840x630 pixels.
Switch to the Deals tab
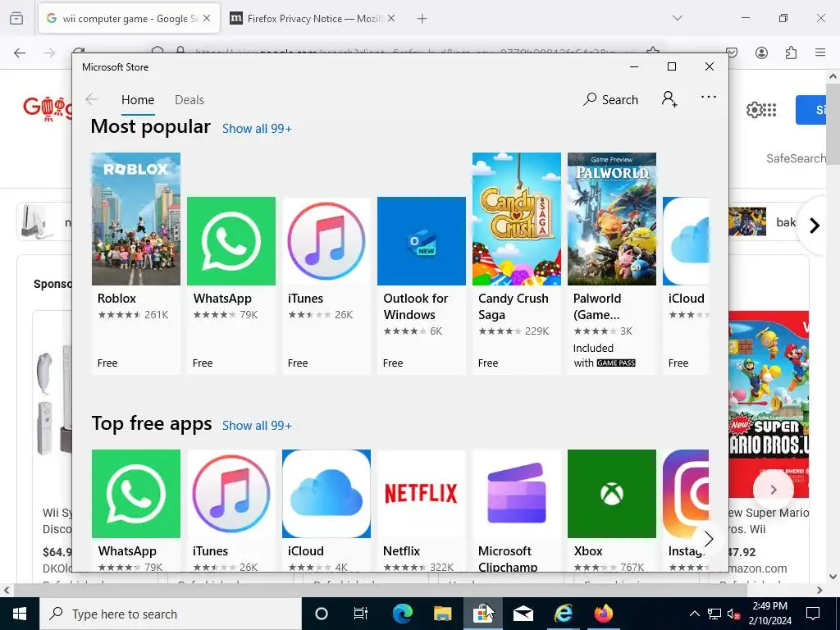[x=189, y=100]
